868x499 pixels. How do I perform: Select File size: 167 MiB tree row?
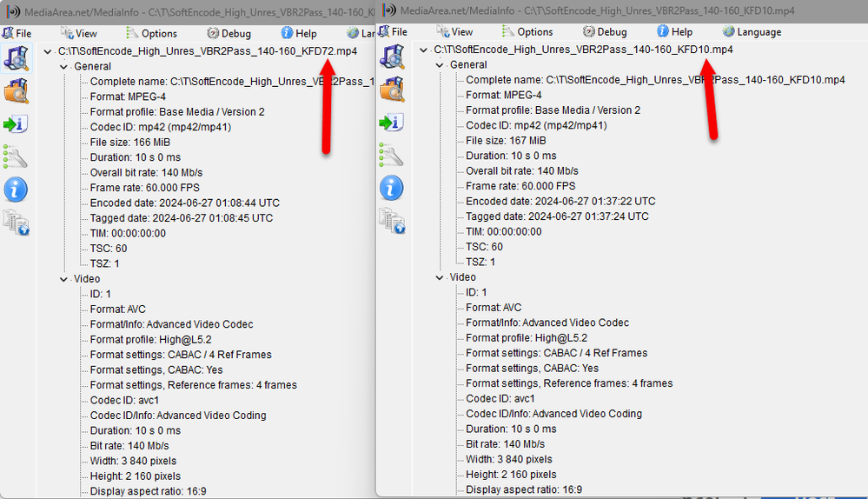point(506,141)
